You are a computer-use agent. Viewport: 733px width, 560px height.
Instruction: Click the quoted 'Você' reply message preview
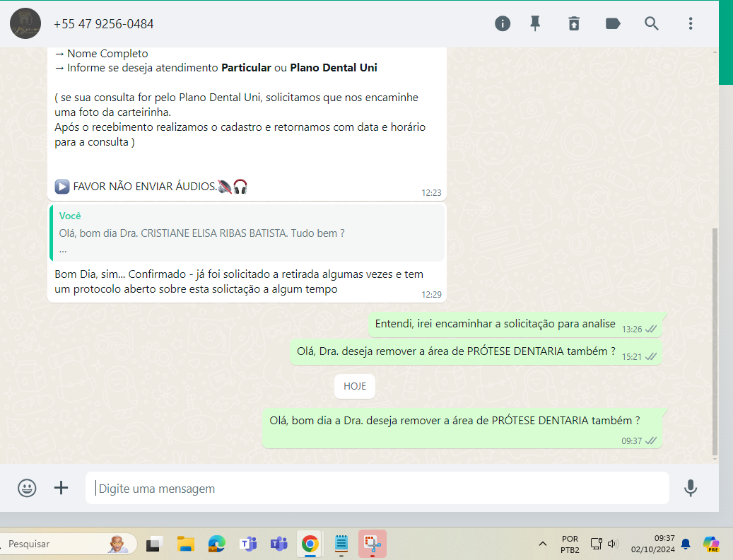(x=247, y=233)
